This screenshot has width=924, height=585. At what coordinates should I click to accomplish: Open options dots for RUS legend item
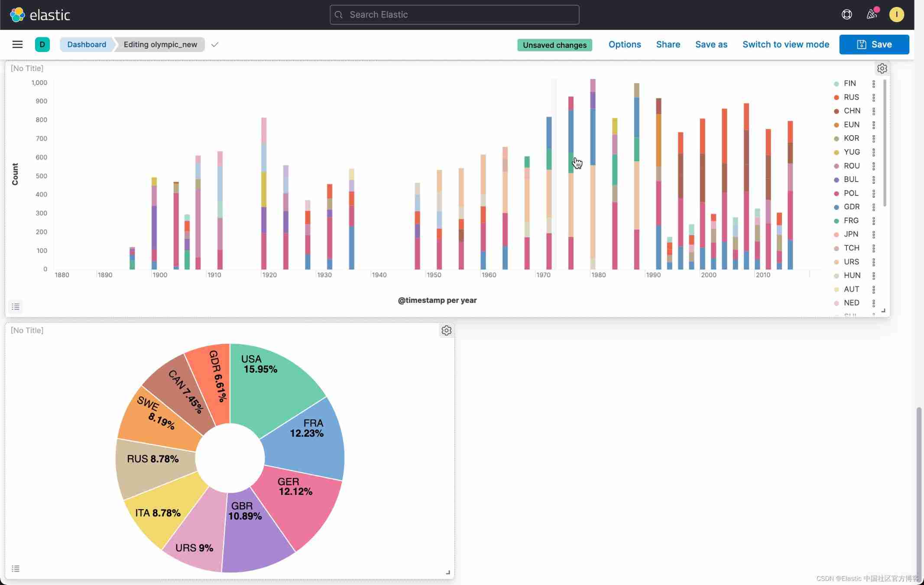874,97
